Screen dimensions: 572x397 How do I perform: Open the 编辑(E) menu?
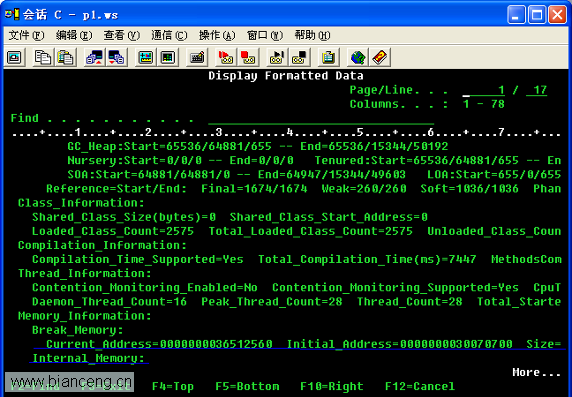[74, 35]
